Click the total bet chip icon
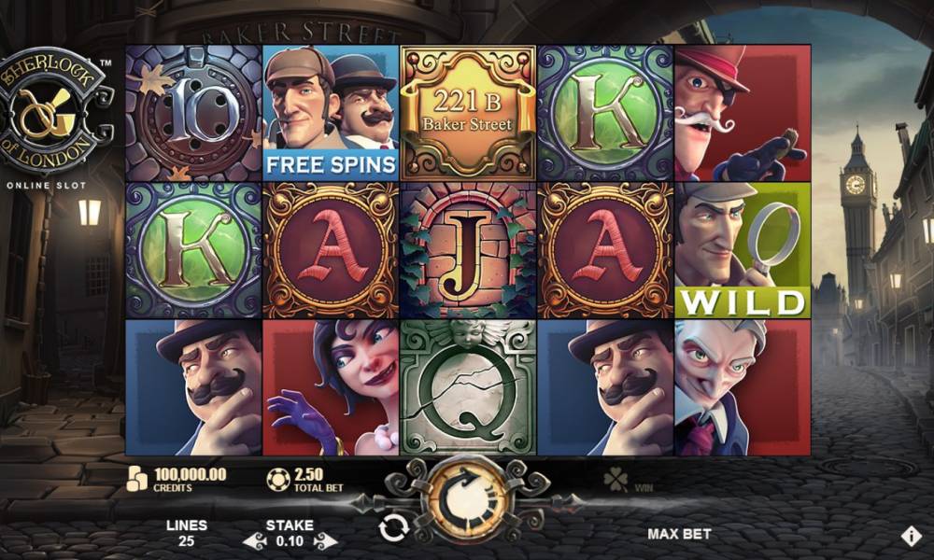Screen dimensions: 934x560 [x=278, y=479]
